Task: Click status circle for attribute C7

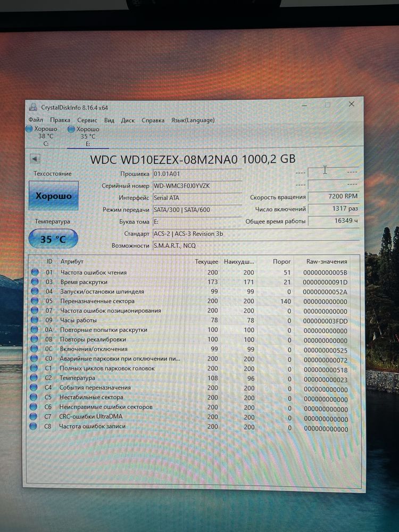Action: [x=33, y=417]
